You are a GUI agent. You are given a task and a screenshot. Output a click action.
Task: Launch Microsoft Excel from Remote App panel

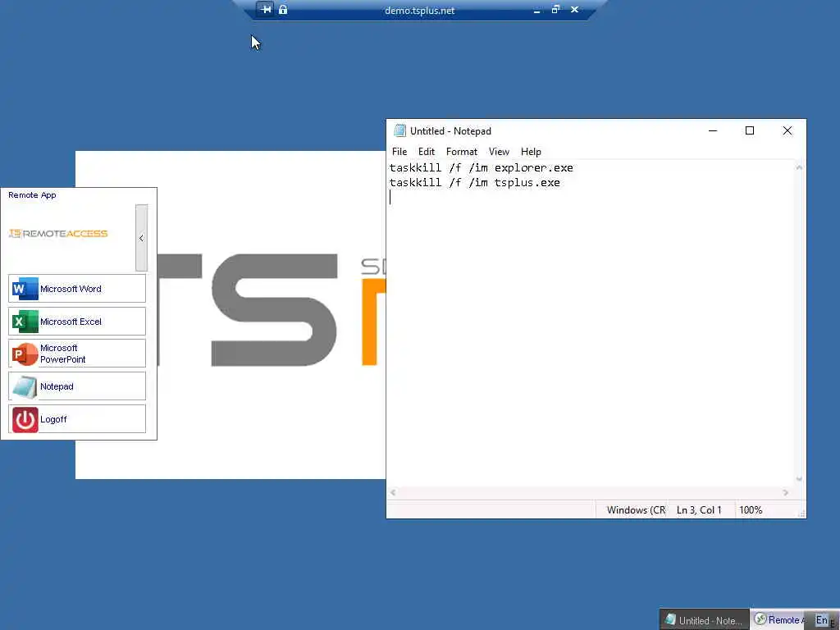[76, 322]
